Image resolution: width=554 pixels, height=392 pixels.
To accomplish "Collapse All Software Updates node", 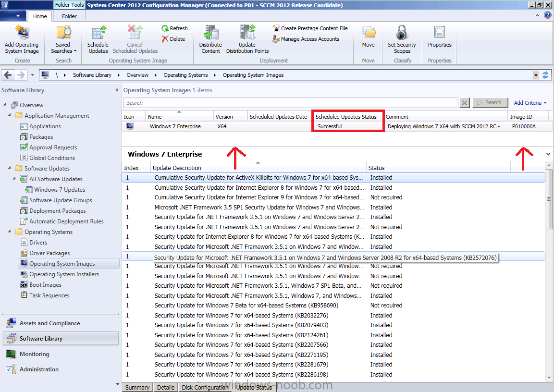I will pyautogui.click(x=14, y=179).
